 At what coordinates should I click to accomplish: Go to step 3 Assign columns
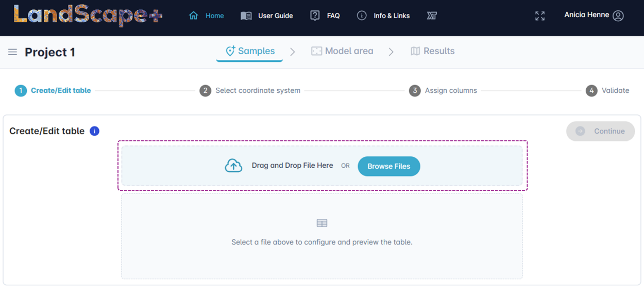[x=443, y=91]
